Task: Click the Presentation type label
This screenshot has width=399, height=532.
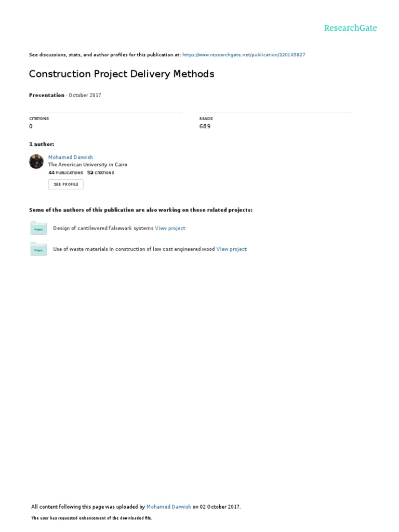Action: [x=47, y=96]
